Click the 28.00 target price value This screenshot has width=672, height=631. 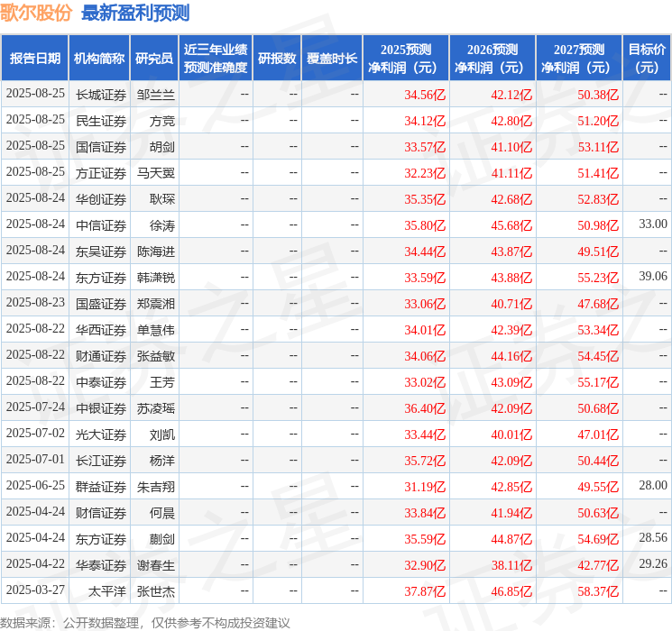tap(653, 485)
